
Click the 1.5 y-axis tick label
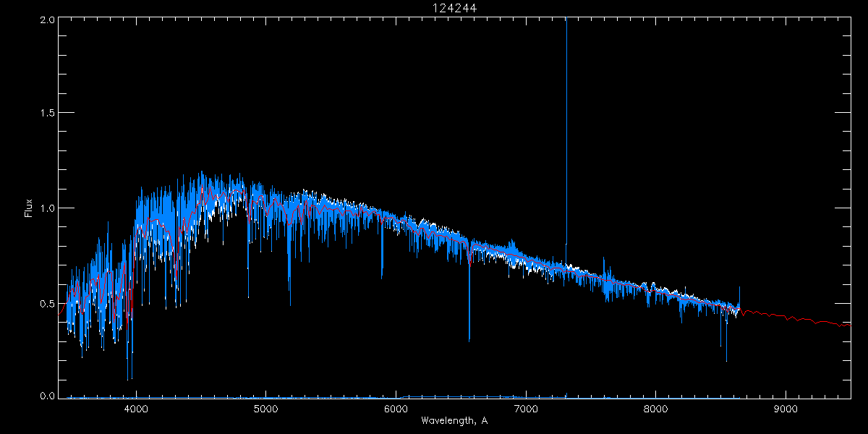[48, 114]
